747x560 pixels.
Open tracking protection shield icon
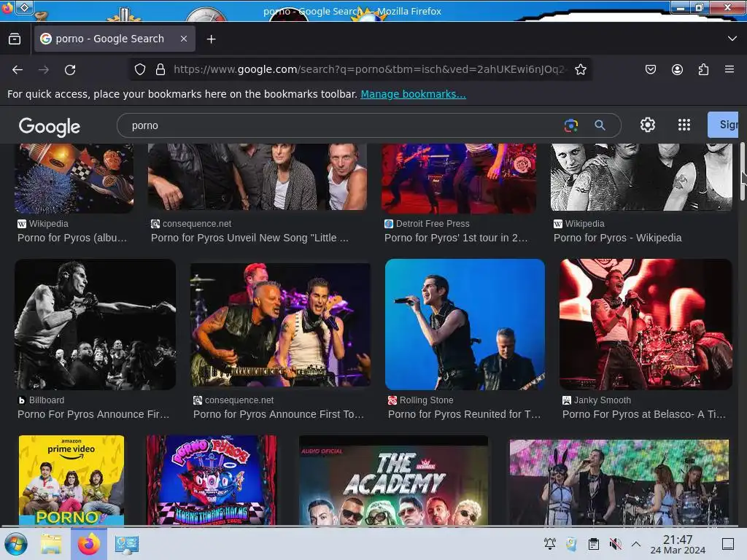click(x=139, y=69)
